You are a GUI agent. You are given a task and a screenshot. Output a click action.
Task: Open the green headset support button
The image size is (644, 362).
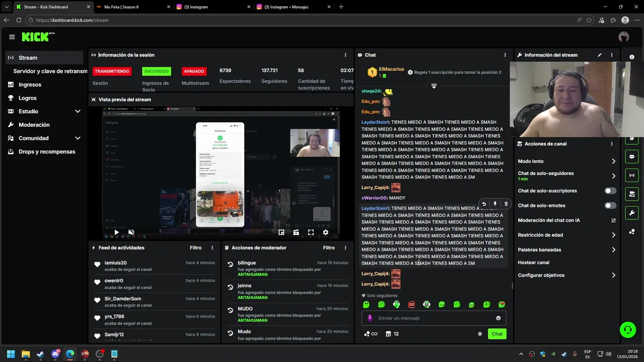click(628, 330)
